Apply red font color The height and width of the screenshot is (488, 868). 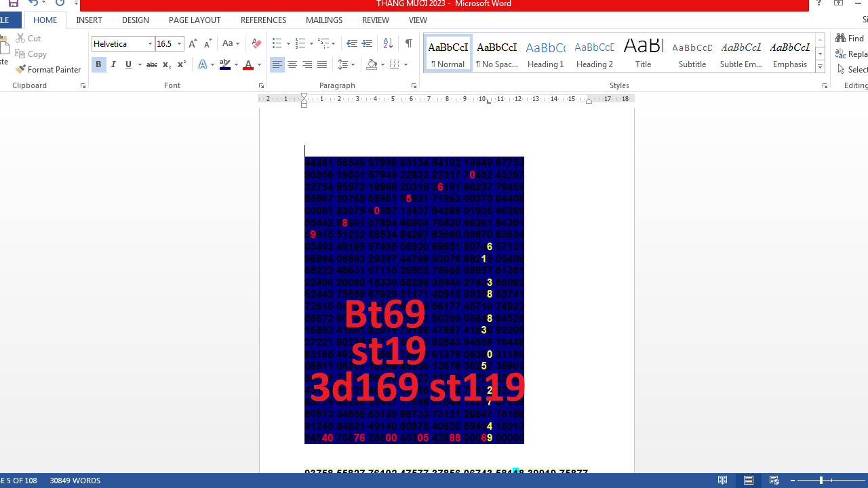(248, 64)
